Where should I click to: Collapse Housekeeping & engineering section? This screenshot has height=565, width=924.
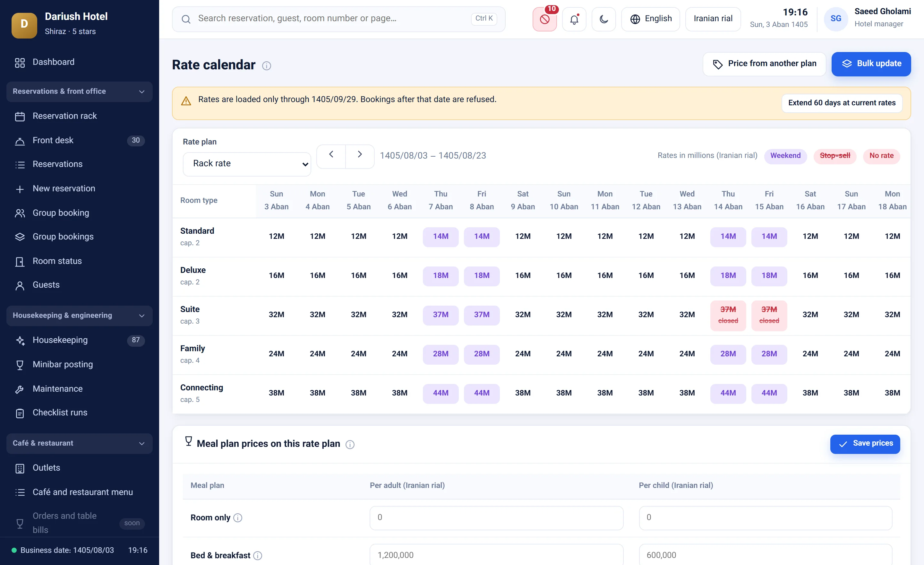[80, 316]
